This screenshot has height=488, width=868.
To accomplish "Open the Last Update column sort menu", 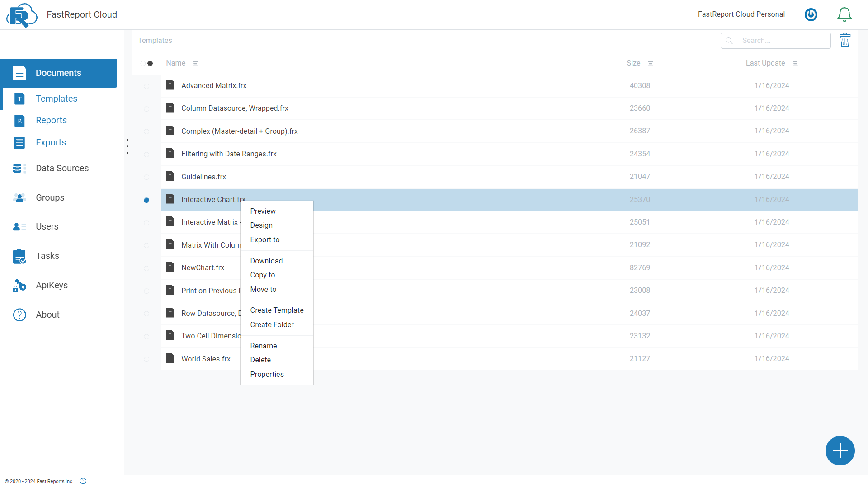I will [795, 64].
